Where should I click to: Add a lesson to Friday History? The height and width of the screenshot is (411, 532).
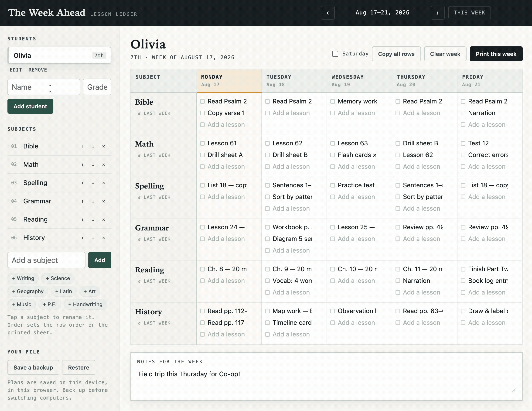coord(487,322)
